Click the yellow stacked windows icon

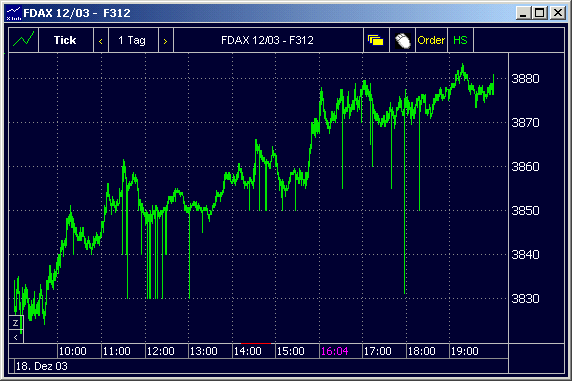coord(376,40)
